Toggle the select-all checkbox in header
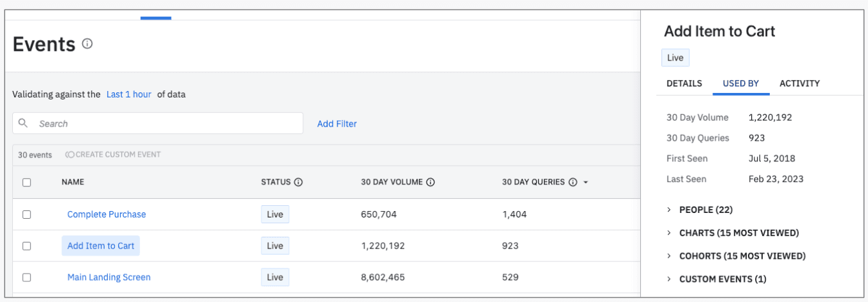Viewport: 868px width, 302px height. tap(26, 183)
